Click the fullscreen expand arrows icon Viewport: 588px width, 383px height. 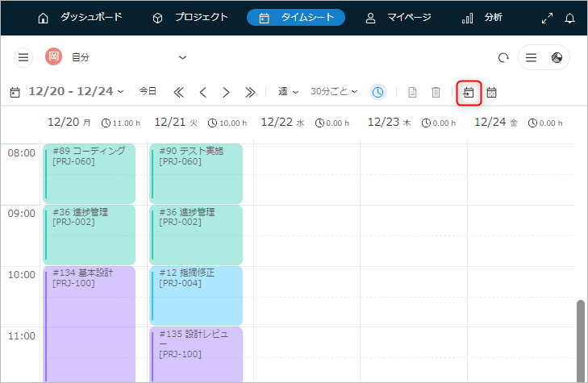point(547,18)
